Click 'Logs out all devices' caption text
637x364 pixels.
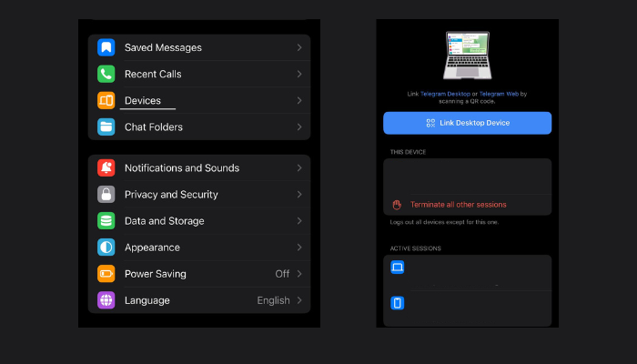pyautogui.click(x=444, y=222)
